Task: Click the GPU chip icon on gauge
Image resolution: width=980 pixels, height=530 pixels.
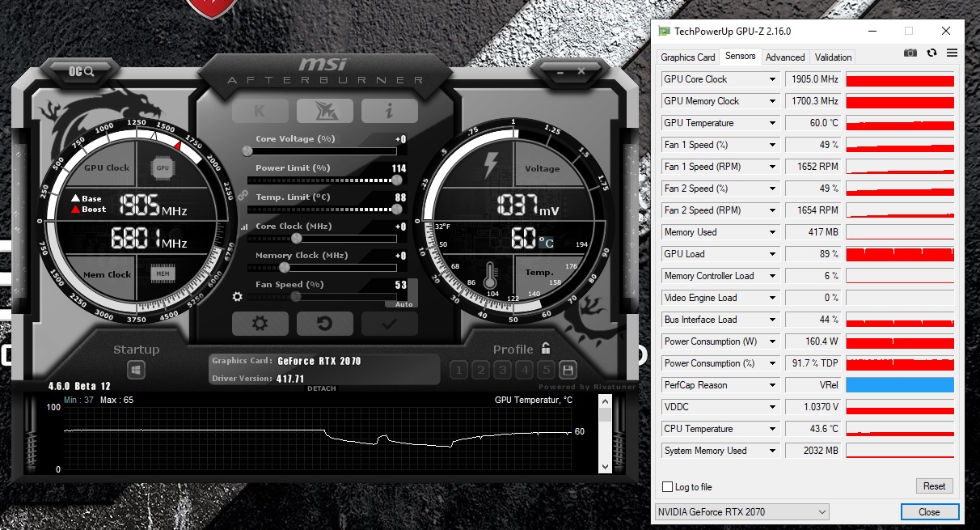Action: pos(162,168)
